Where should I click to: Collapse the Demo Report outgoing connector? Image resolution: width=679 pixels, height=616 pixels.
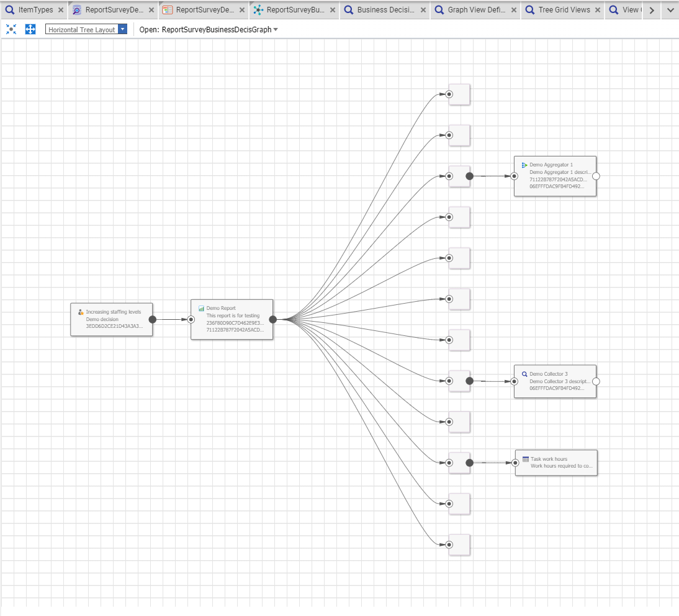click(x=273, y=319)
